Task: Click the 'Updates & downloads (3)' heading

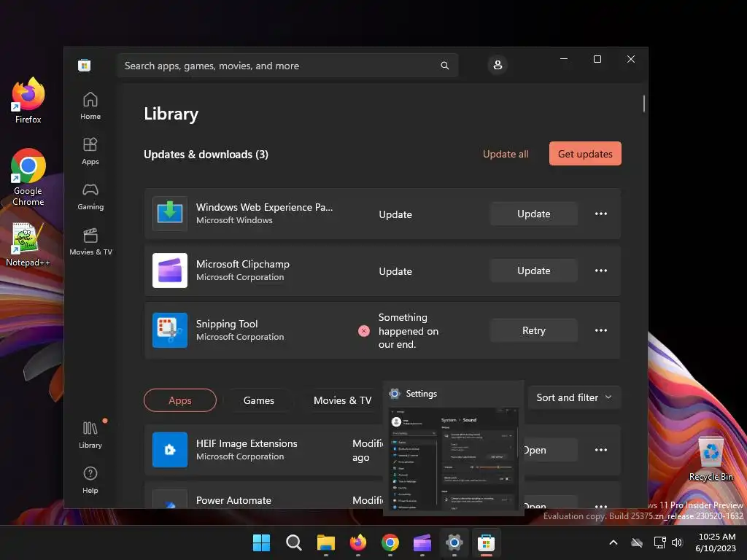Action: tap(206, 155)
